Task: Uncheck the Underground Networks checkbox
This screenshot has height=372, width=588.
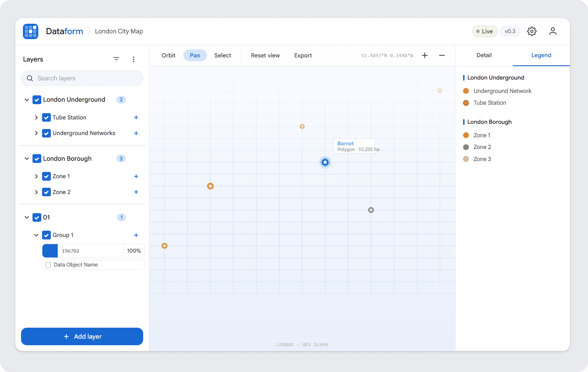Action: click(x=46, y=133)
